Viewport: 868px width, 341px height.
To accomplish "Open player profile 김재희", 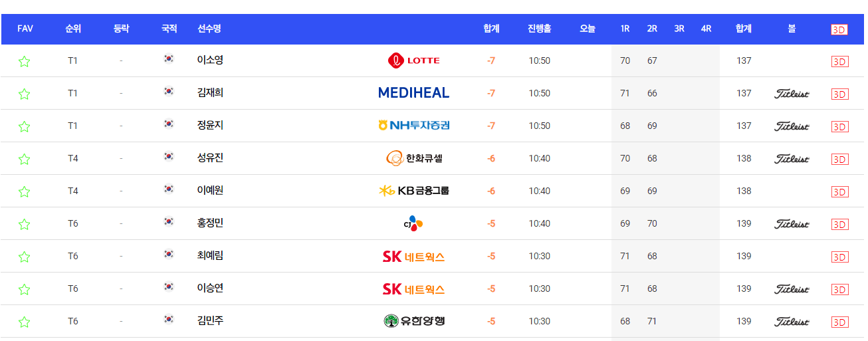I will point(210,93).
